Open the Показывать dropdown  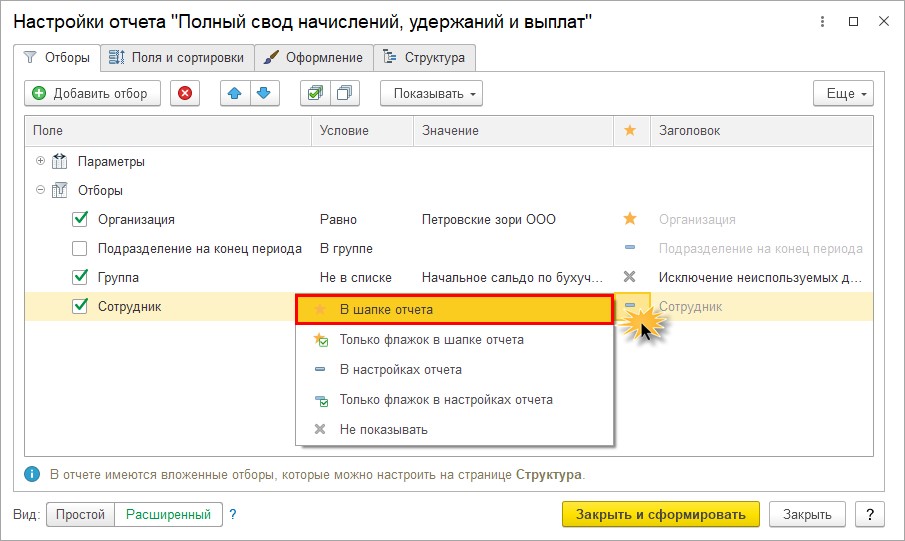[431, 93]
